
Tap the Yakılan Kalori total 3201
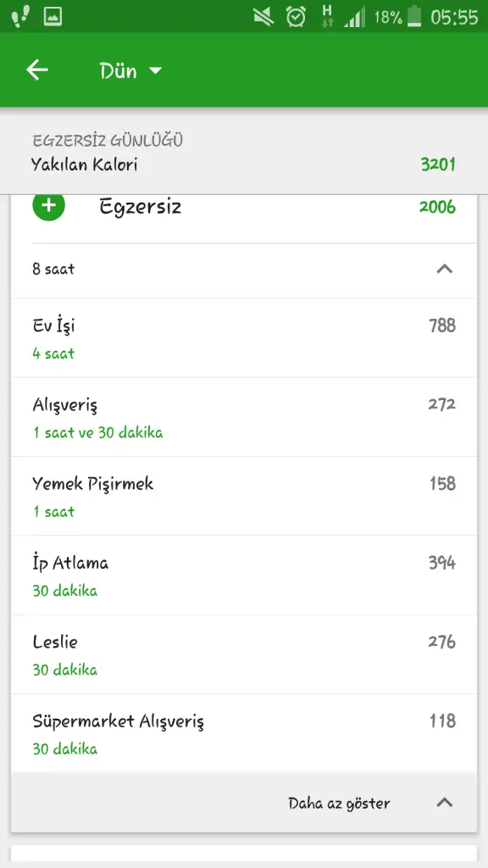coord(438,164)
